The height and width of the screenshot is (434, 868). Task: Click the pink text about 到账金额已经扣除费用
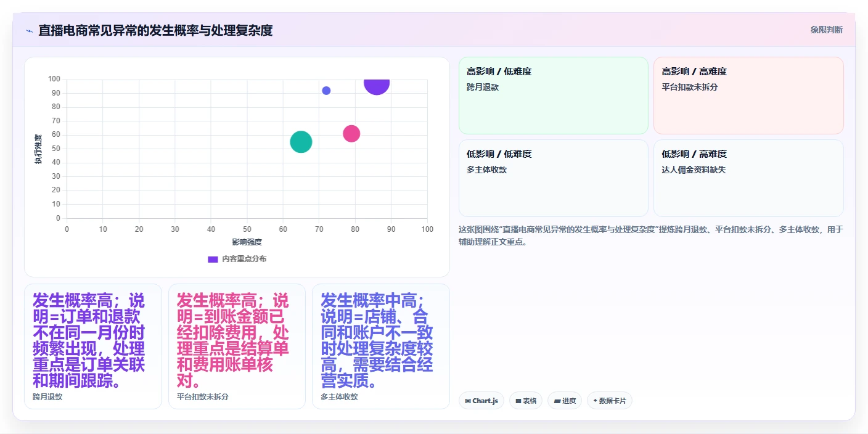pos(233,340)
